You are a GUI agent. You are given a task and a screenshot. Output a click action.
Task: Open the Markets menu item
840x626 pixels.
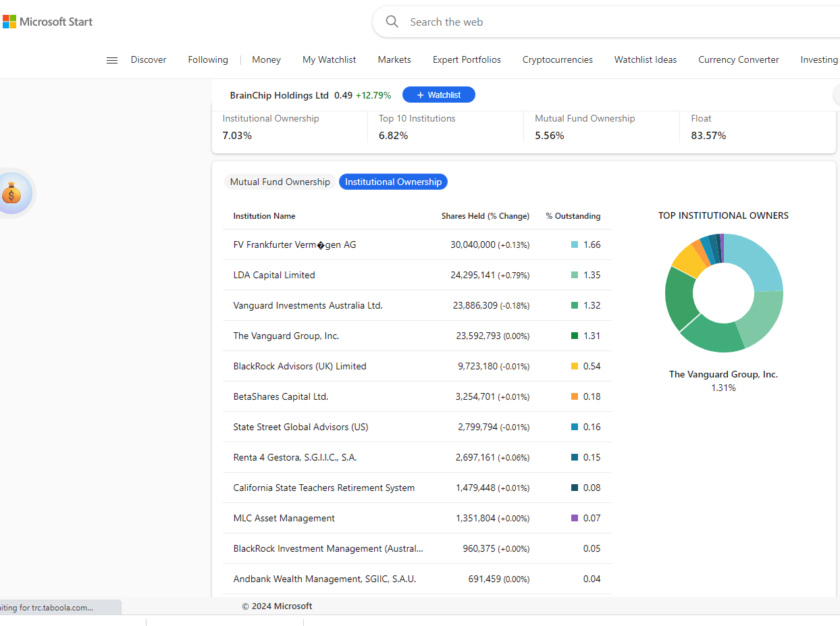pyautogui.click(x=394, y=59)
